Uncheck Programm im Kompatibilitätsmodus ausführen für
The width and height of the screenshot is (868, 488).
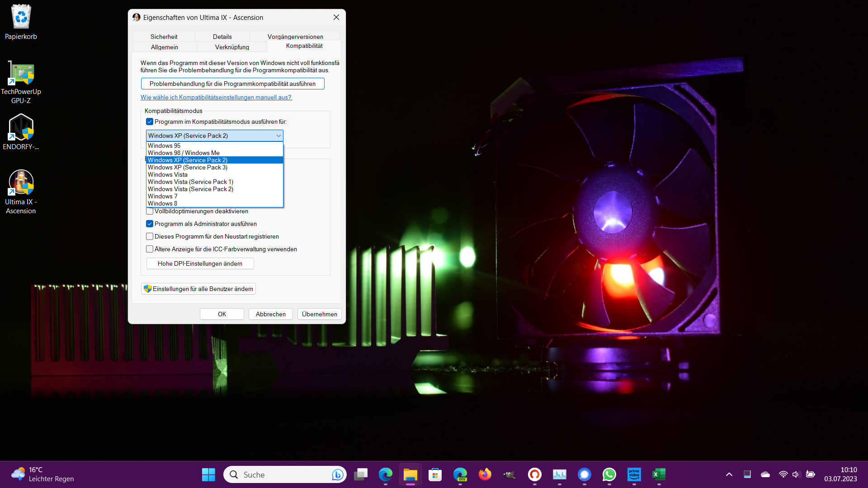tap(150, 122)
